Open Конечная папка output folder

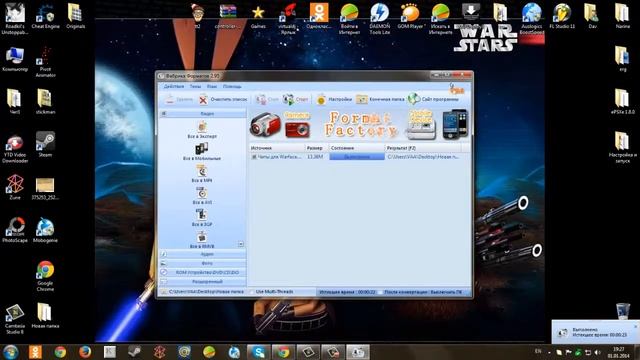tap(380, 99)
